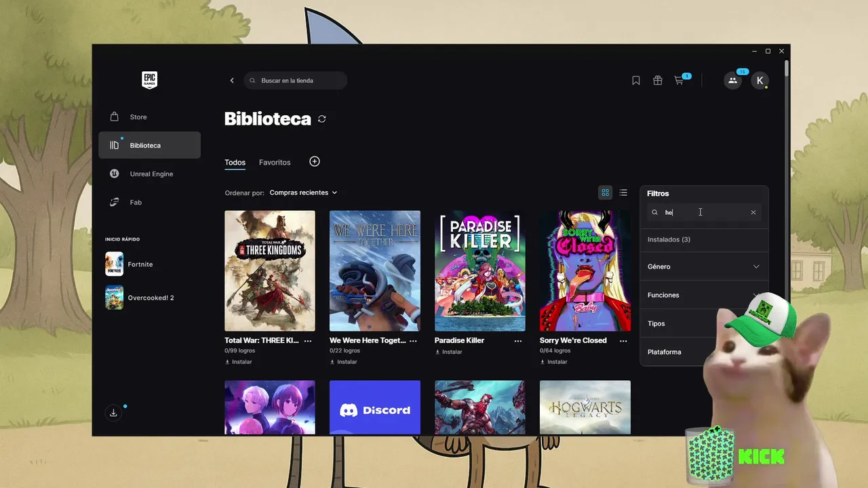The width and height of the screenshot is (868, 488).
Task: Open options for Sorry We're Closed
Action: point(623,341)
